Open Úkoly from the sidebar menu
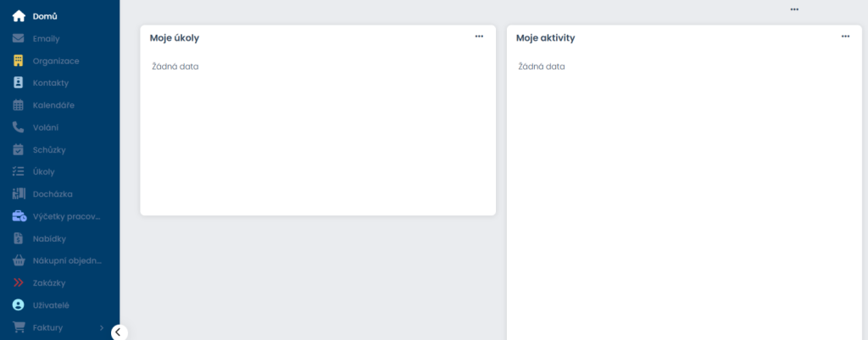The image size is (868, 340). [44, 172]
